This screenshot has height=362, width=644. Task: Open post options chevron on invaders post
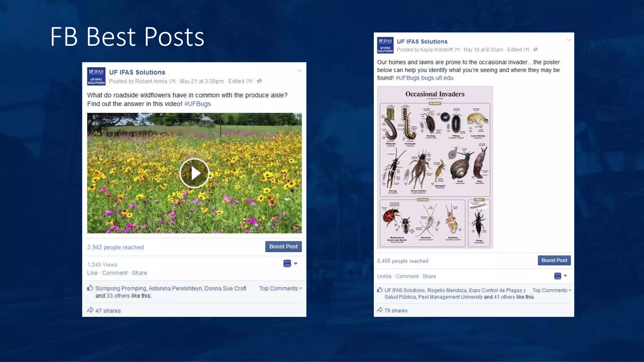point(569,40)
